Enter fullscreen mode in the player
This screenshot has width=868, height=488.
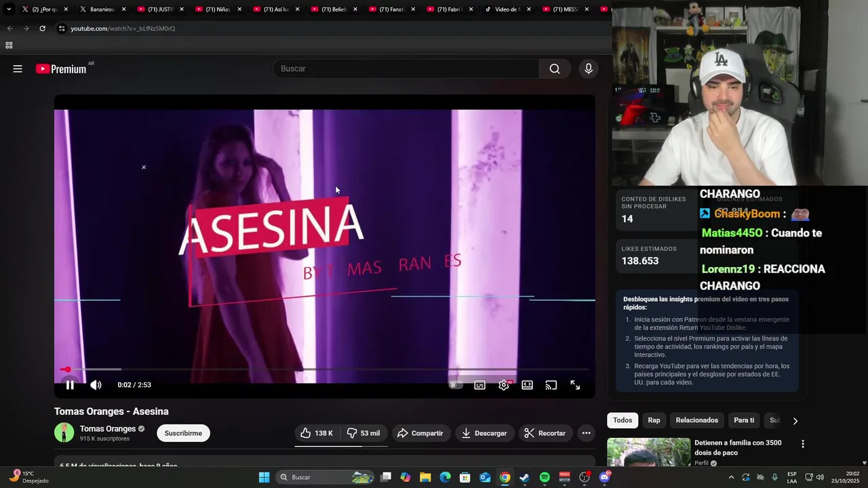coord(575,385)
